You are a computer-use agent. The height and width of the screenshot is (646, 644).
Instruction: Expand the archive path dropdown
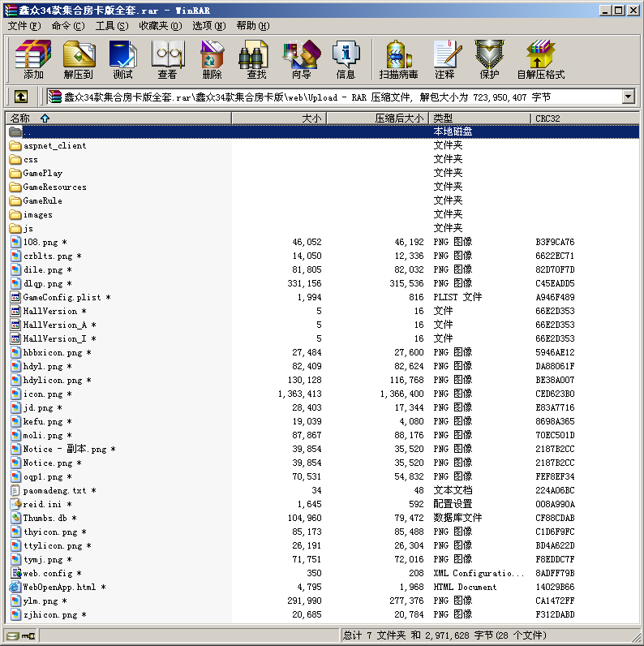pyautogui.click(x=628, y=97)
